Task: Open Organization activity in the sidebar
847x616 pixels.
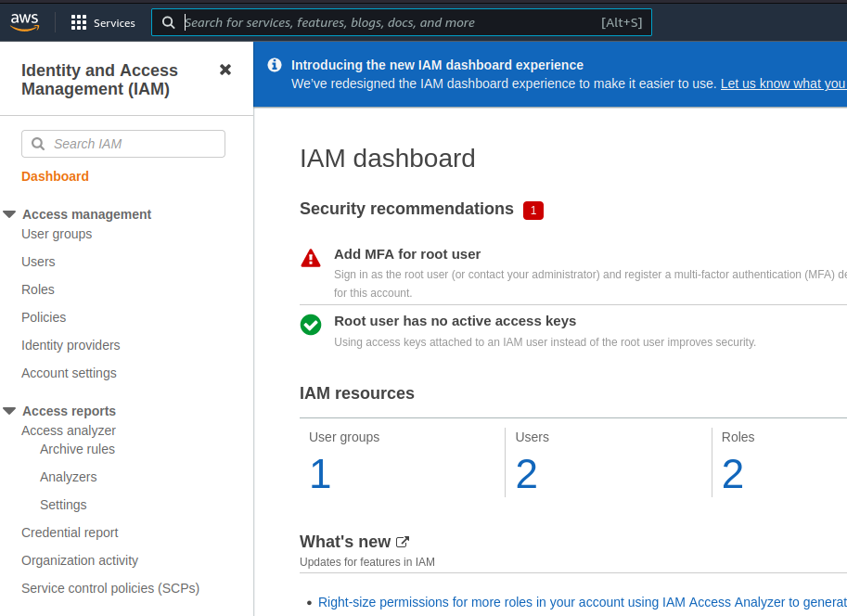Action: 80,560
